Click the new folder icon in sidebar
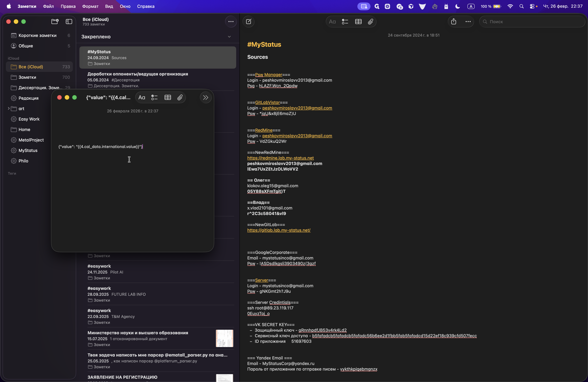This screenshot has width=588, height=382. click(x=55, y=22)
